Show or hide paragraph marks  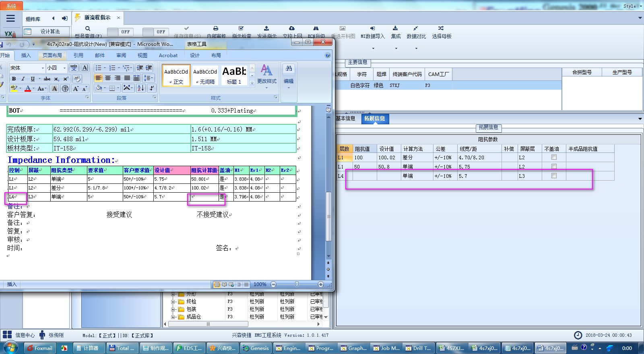pos(151,88)
